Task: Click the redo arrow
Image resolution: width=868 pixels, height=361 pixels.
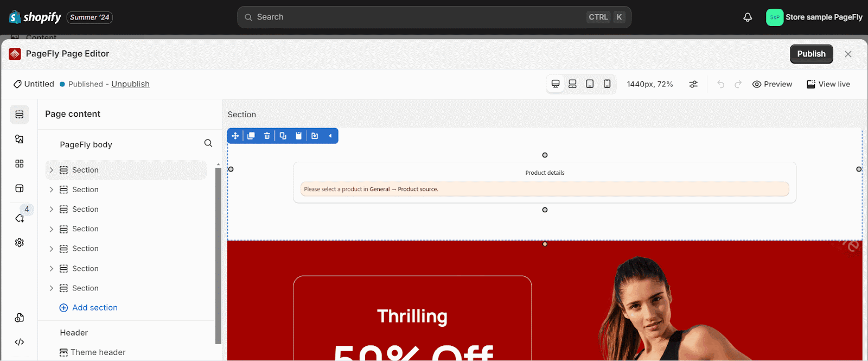Action: pyautogui.click(x=738, y=84)
